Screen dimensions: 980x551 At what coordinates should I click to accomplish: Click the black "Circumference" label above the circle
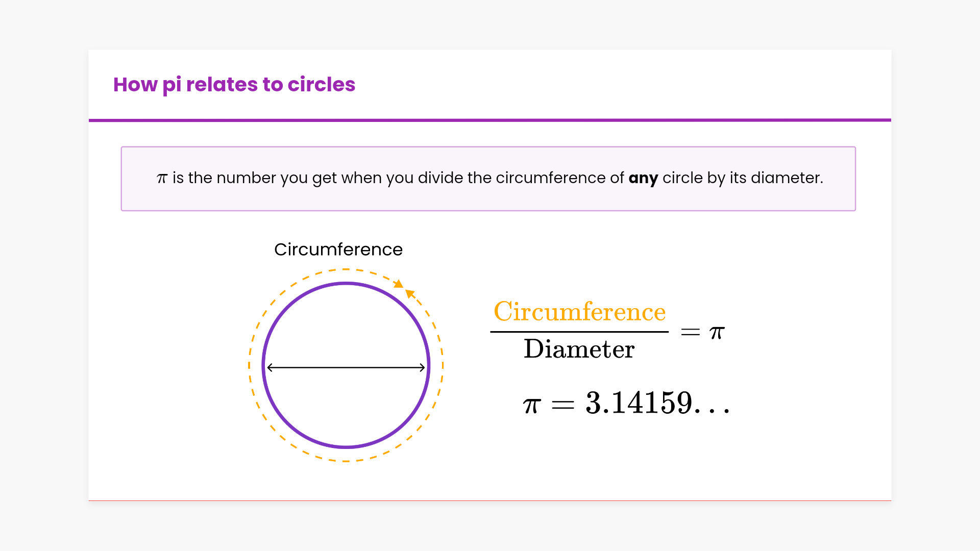click(x=338, y=249)
